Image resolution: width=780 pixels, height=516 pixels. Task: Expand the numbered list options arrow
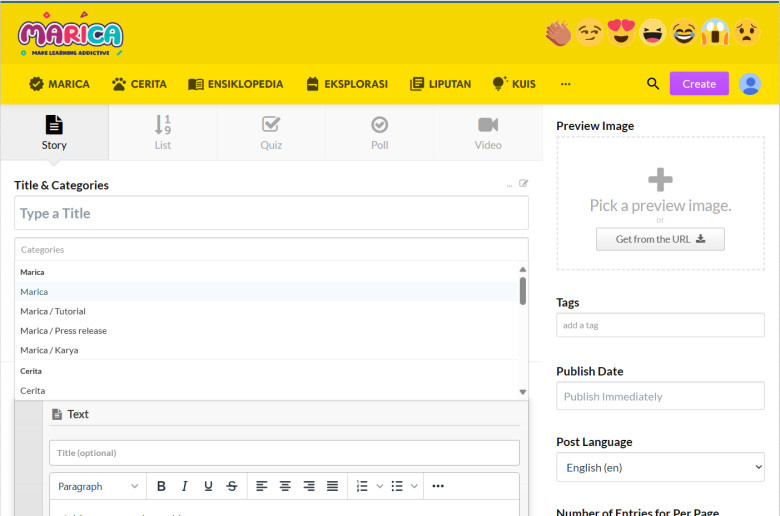click(x=379, y=486)
